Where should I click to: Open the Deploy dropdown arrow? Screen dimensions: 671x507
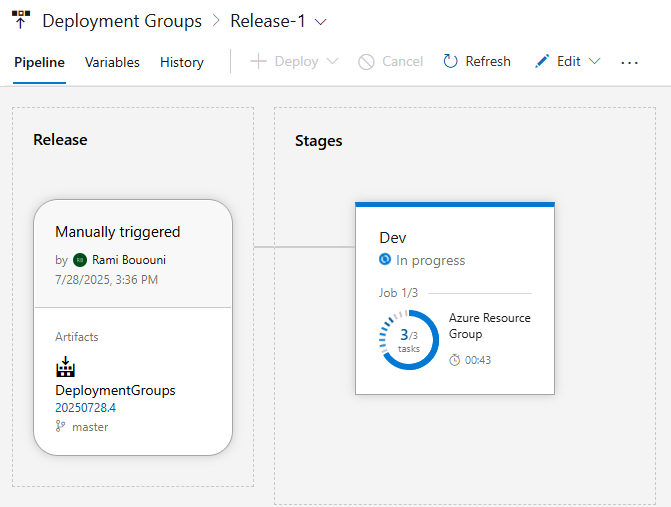pos(332,62)
